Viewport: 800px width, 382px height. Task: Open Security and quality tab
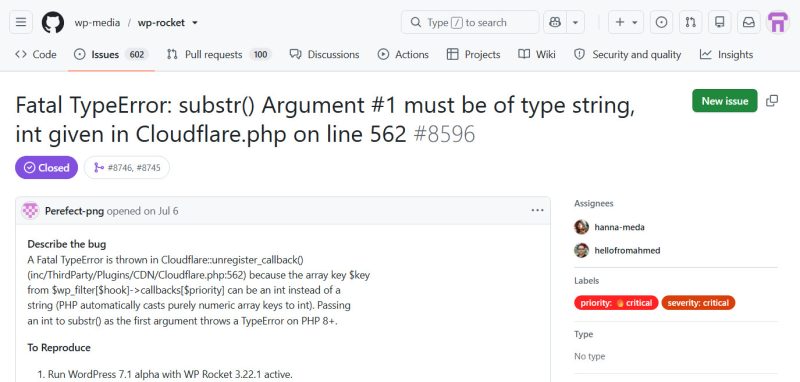click(x=627, y=55)
